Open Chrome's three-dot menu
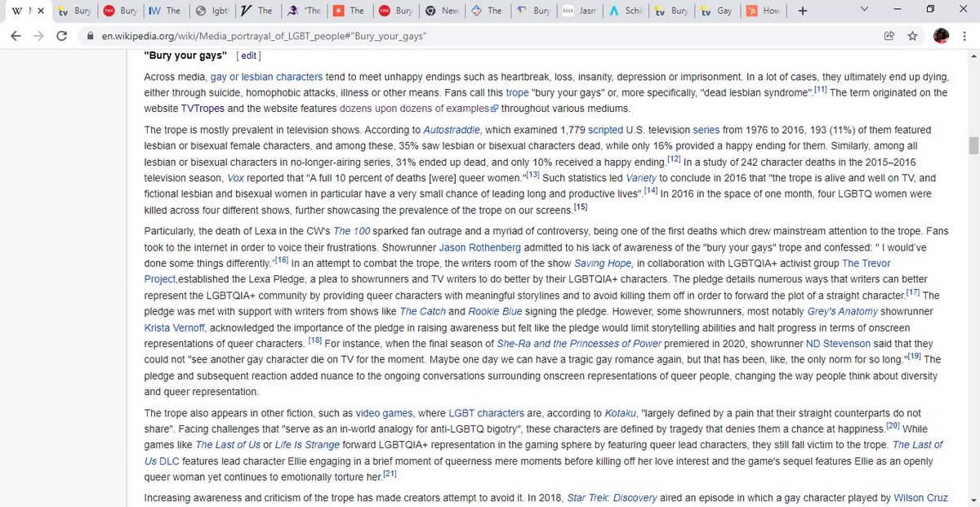980x507 pixels. pos(964,36)
